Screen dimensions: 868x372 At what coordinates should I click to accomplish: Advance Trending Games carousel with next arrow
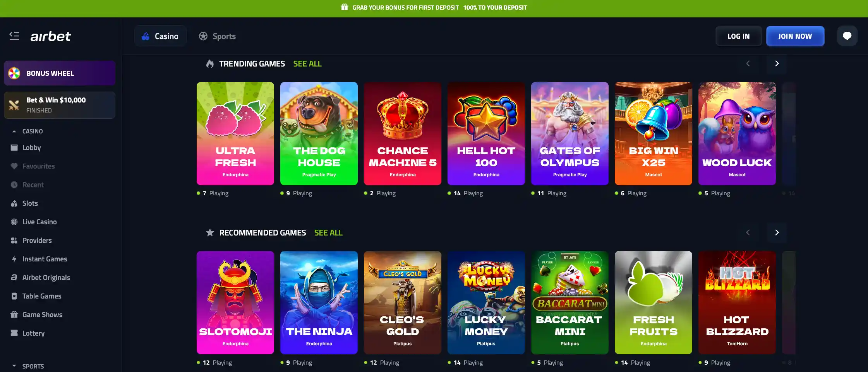pos(777,63)
